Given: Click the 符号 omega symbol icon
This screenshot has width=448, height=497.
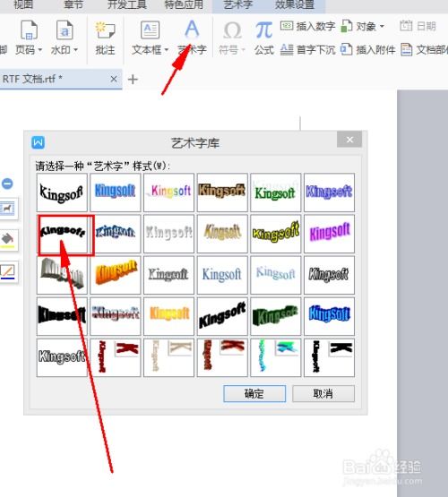Looking at the screenshot, I should (x=232, y=30).
